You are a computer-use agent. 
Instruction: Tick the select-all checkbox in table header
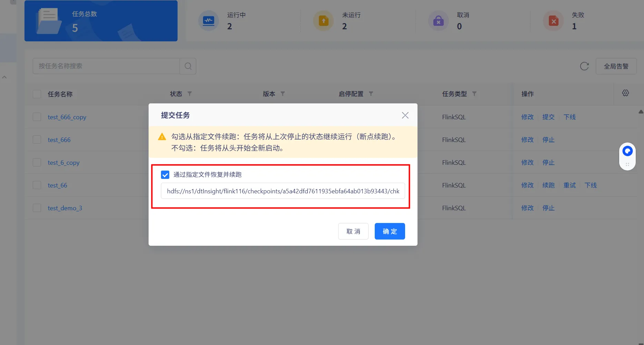[37, 94]
